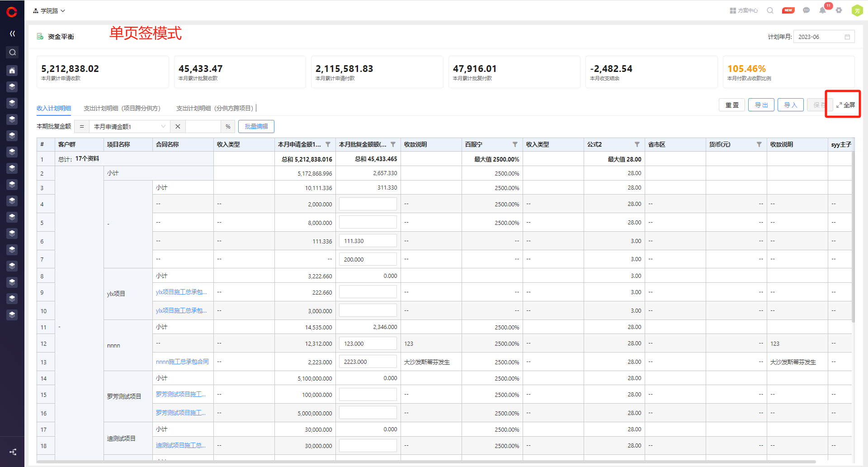Collapse the left sidebar with double-chevron icon

[x=12, y=33]
